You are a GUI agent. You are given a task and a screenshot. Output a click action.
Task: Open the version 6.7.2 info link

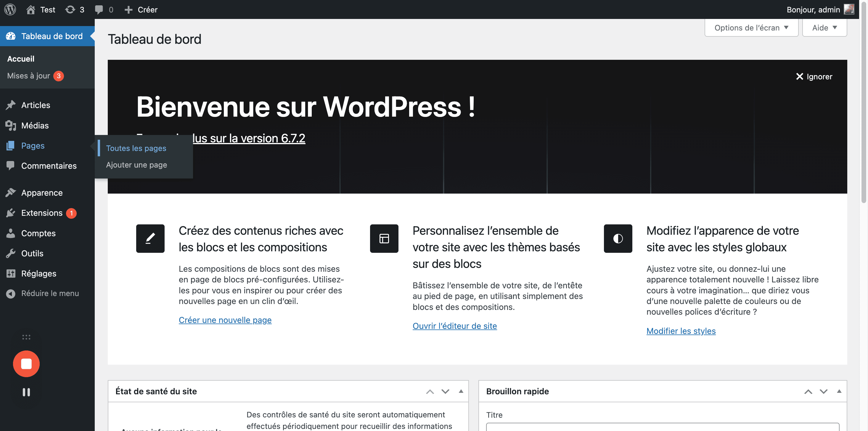[x=249, y=138]
